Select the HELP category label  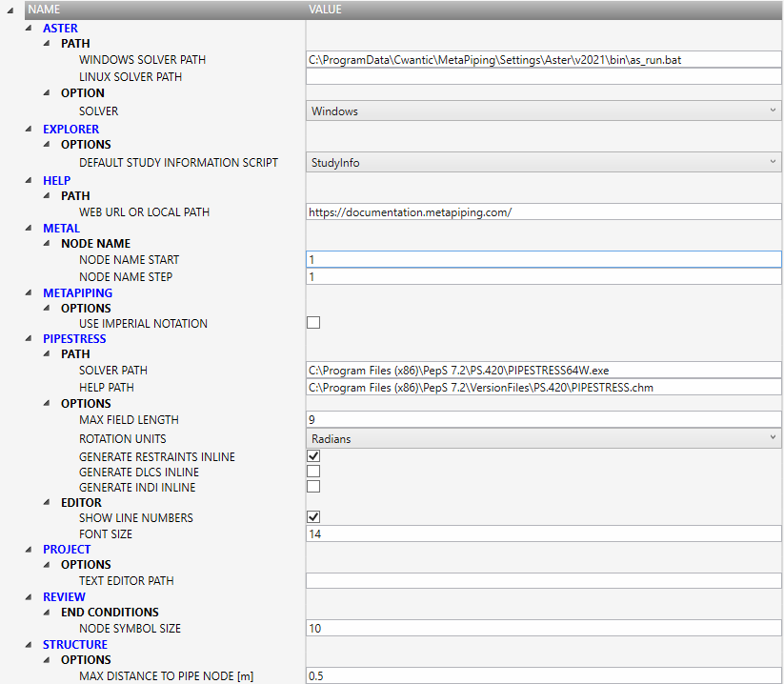click(56, 180)
